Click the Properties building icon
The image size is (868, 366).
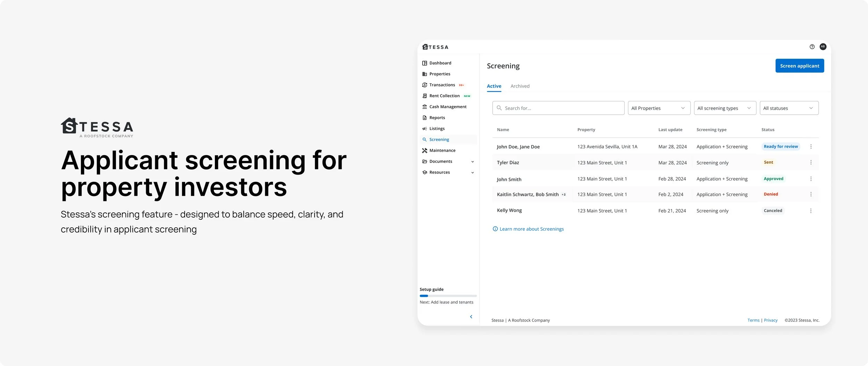[x=424, y=74]
